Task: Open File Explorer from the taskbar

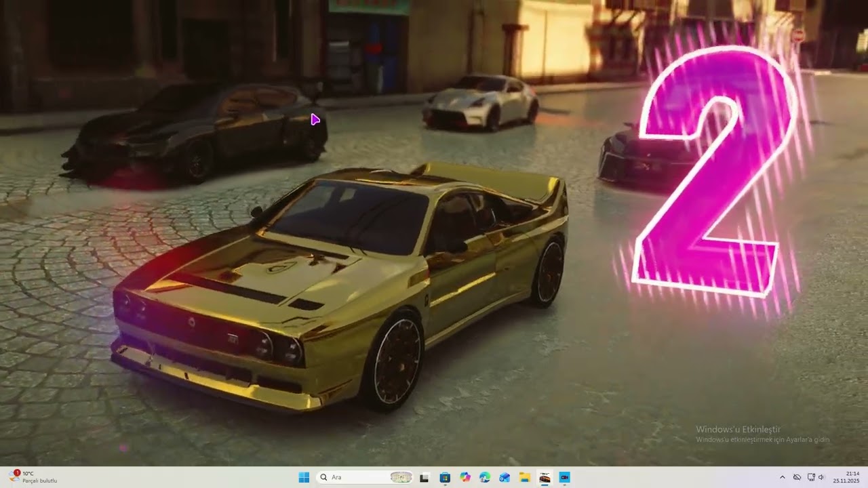Action: pyautogui.click(x=525, y=477)
